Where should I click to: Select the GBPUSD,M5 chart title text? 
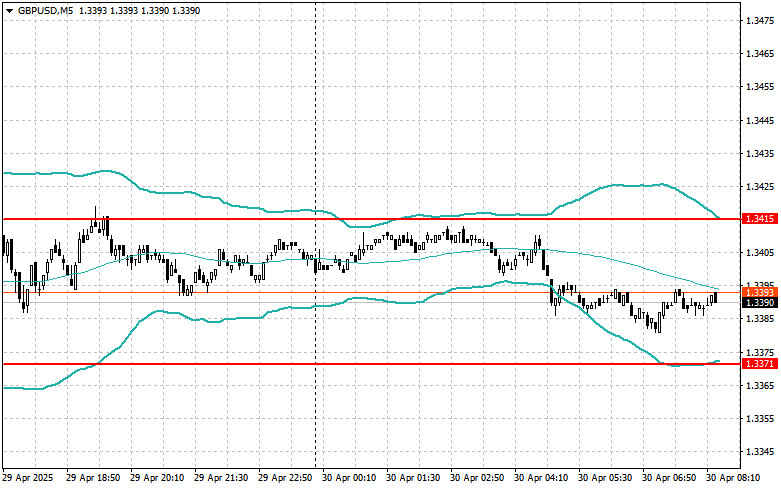pos(46,10)
